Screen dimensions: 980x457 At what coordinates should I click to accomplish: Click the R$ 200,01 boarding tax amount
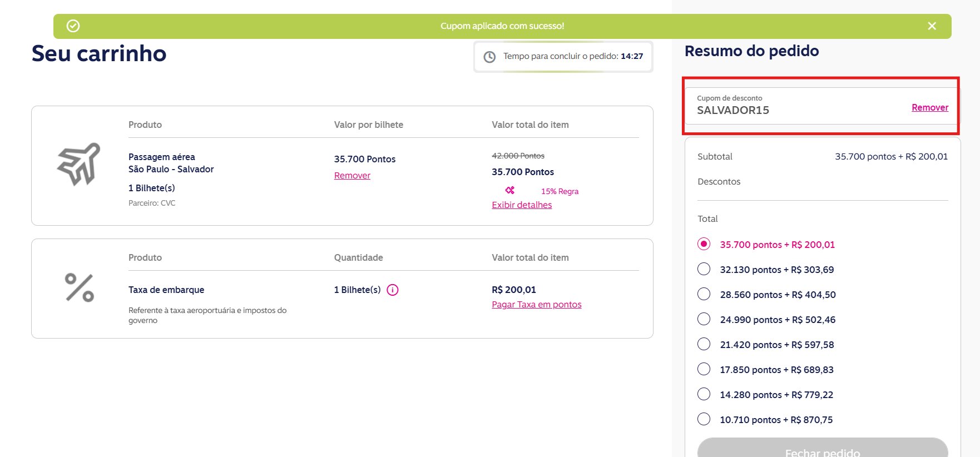pyautogui.click(x=514, y=290)
